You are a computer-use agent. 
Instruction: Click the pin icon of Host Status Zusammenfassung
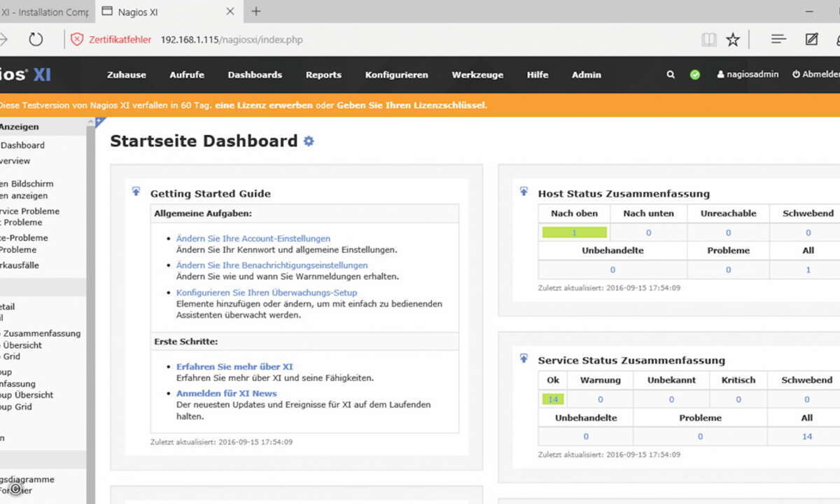click(524, 191)
